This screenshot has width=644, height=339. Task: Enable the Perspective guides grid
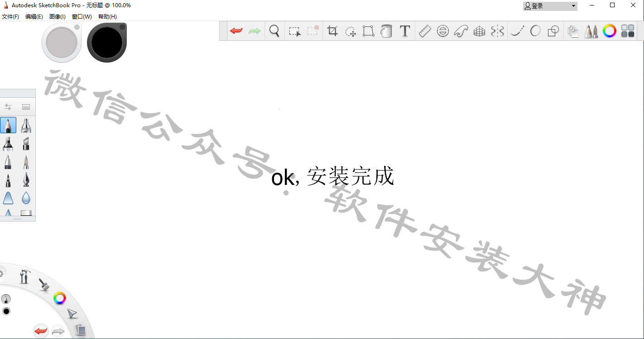pyautogui.click(x=479, y=31)
